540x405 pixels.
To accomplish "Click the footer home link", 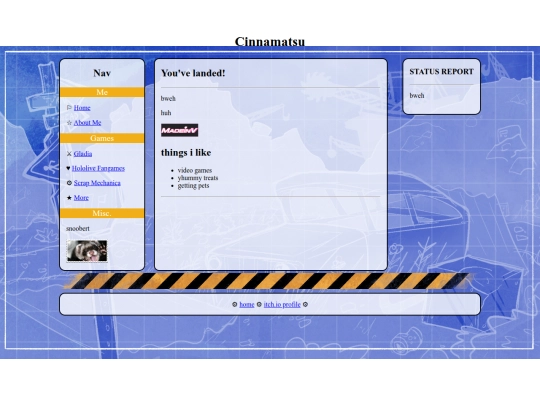I will [247, 304].
